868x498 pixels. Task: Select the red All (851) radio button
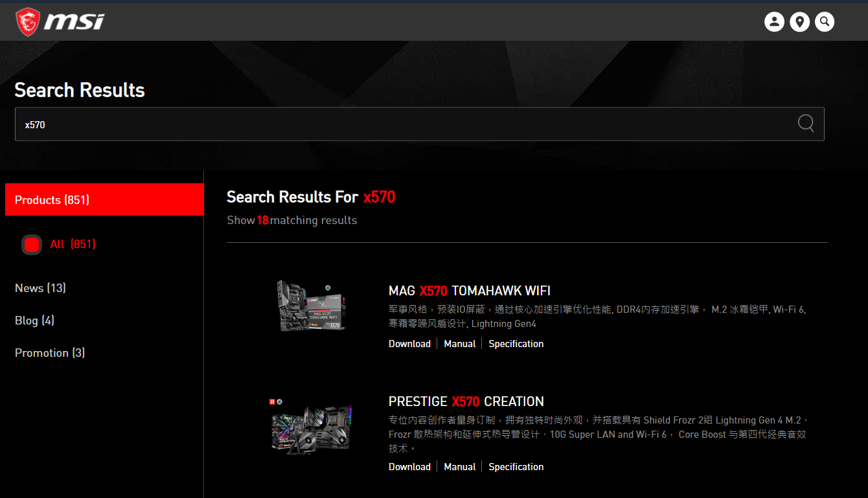[32, 245]
